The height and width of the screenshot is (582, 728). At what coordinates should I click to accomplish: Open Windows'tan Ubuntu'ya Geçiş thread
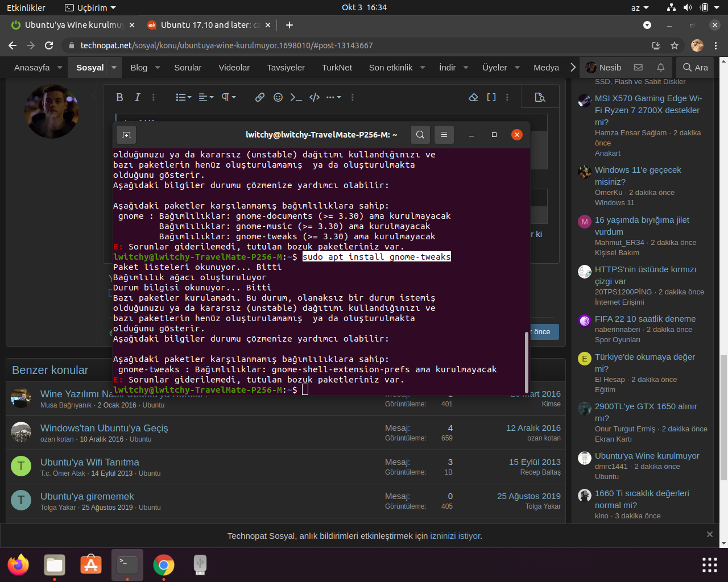(x=104, y=428)
